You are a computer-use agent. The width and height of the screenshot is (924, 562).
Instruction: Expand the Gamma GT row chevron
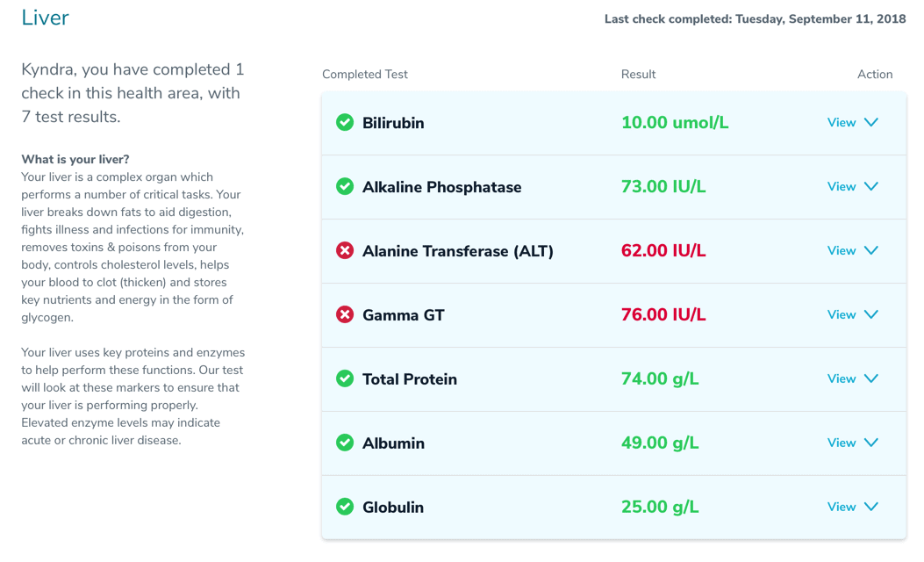pyautogui.click(x=871, y=314)
